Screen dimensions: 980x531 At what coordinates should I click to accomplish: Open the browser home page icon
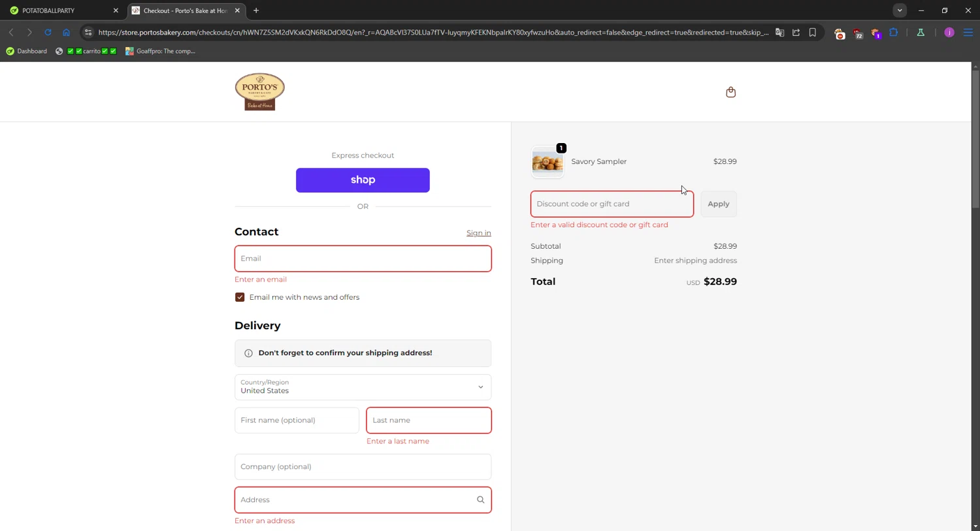pos(66,32)
